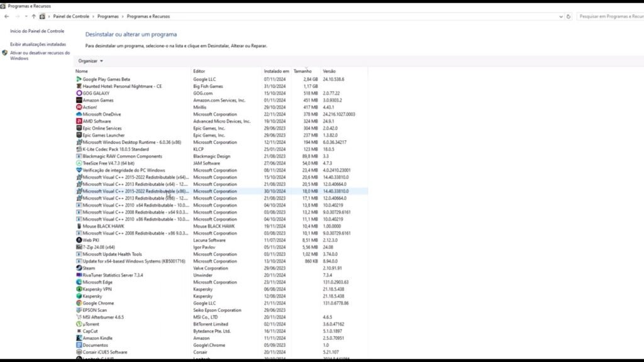Go back with the navigation arrow

click(6, 16)
